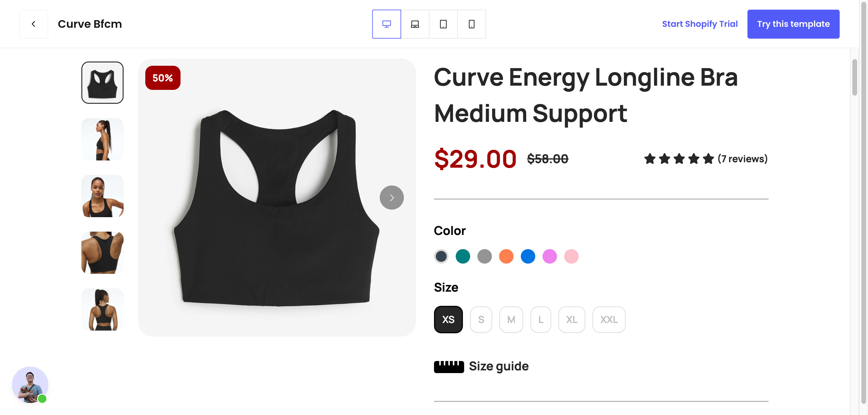Pick the teal color swatch
The image size is (868, 415).
point(463,256)
